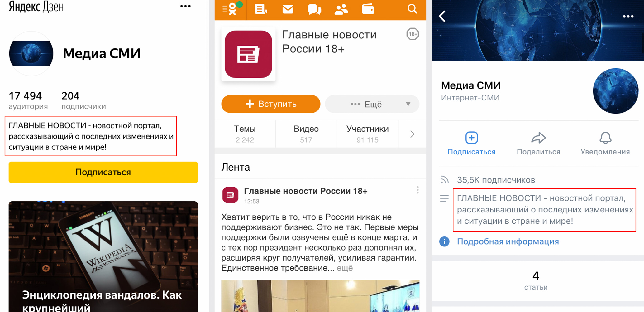
Task: Open friends icon in orange toolbar
Action: 341,9
